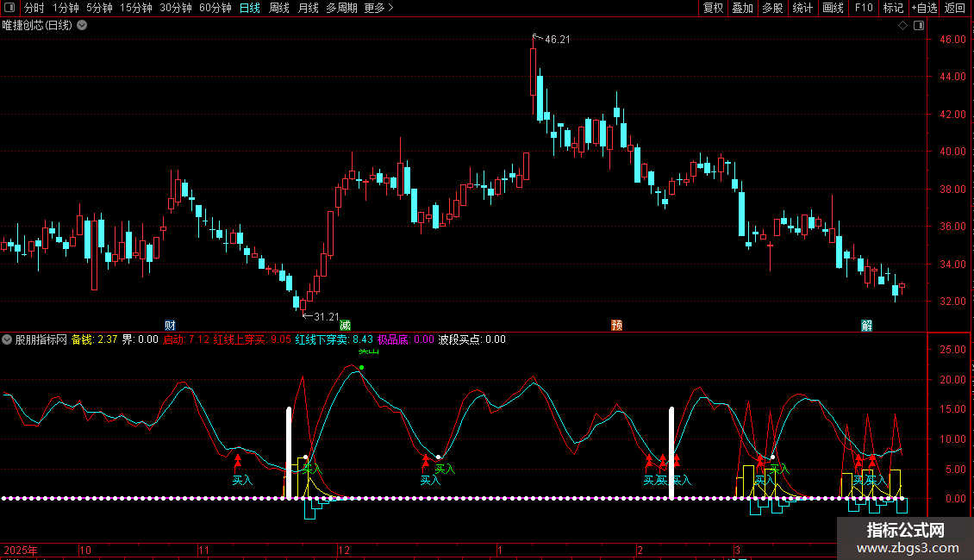Click the 减 info marker on chart

[x=345, y=326]
